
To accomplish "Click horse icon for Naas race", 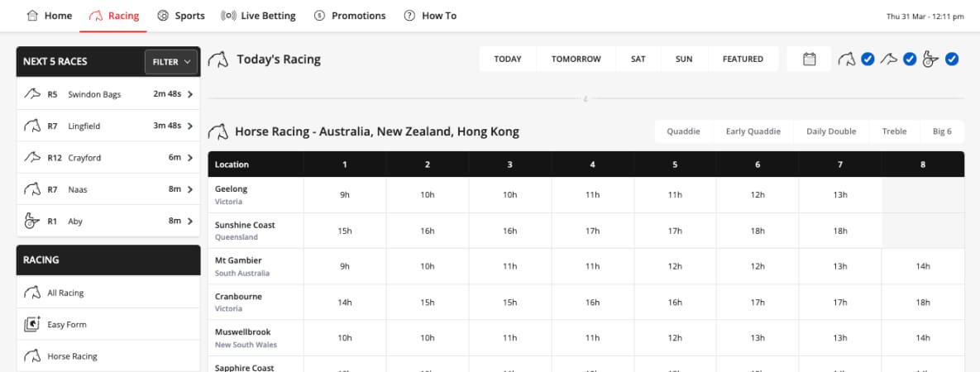I will 32,188.
